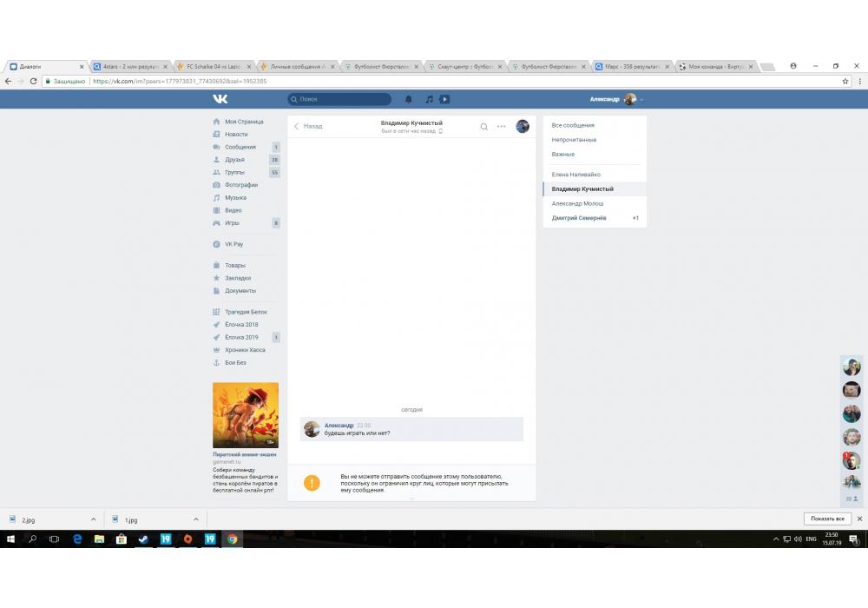
Task: Click the Показать все downloads button
Action: click(827, 519)
